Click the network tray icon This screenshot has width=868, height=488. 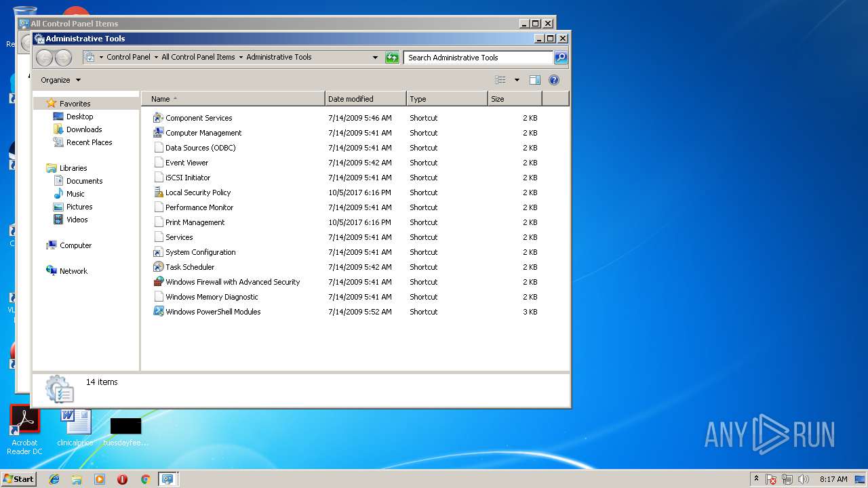point(787,479)
